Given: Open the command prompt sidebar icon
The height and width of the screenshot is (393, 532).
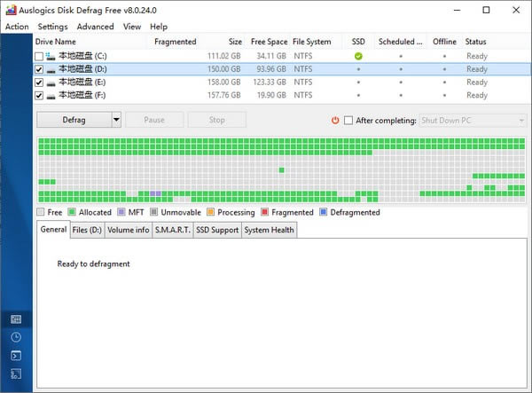Looking at the screenshot, I should pos(16,356).
